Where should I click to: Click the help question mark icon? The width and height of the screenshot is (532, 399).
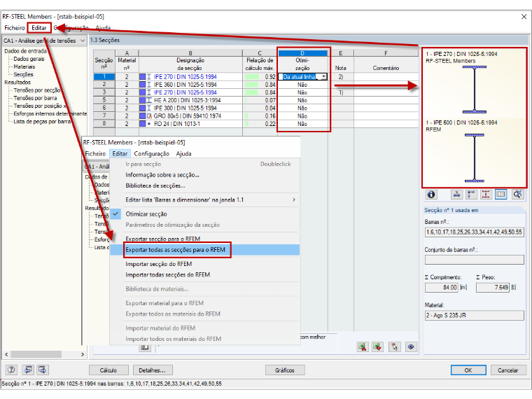coord(11,370)
